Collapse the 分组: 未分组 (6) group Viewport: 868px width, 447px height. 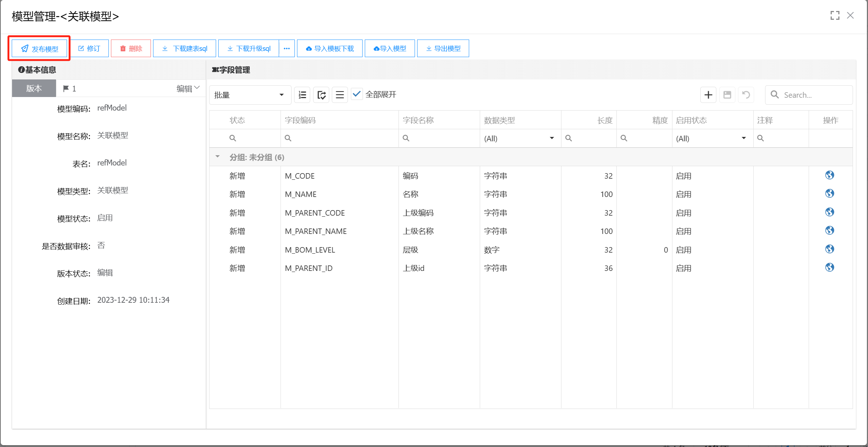tap(218, 157)
